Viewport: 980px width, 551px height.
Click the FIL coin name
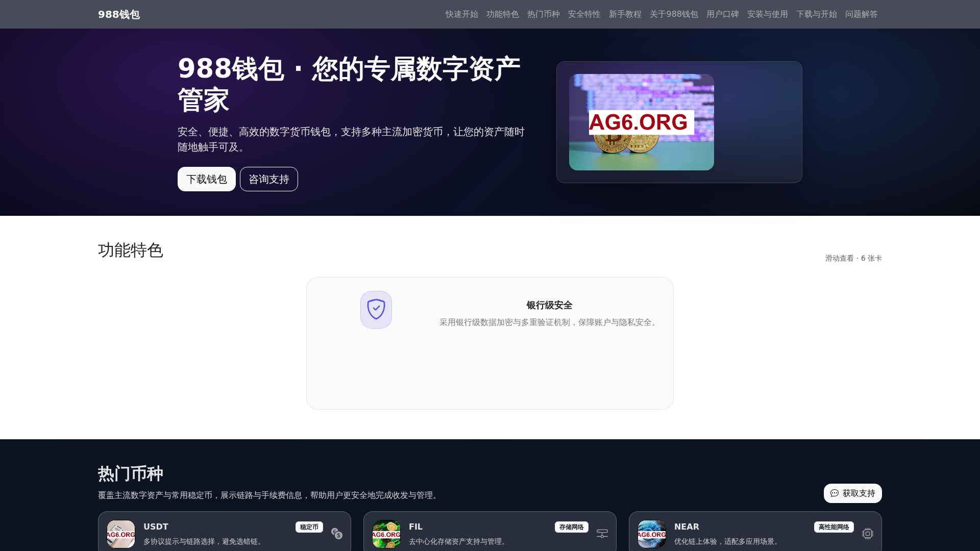click(x=415, y=527)
